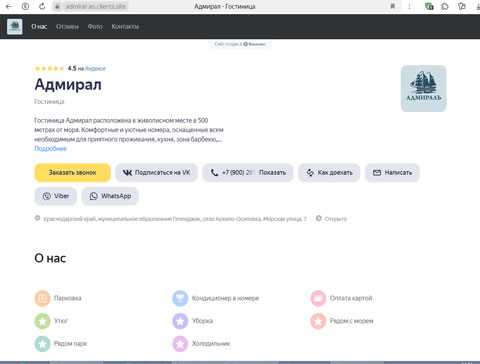This screenshot has width=480, height=364.
Task: Contact via the WhatsApp button
Action: point(110,196)
